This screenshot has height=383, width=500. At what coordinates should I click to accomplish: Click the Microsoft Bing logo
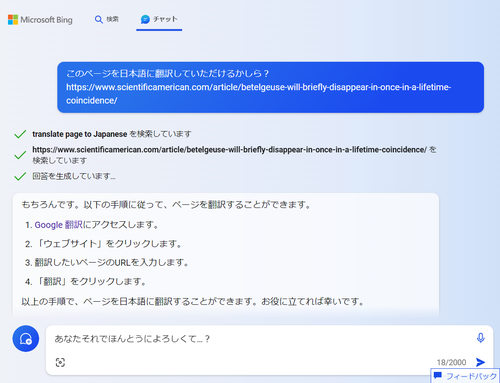click(x=40, y=20)
